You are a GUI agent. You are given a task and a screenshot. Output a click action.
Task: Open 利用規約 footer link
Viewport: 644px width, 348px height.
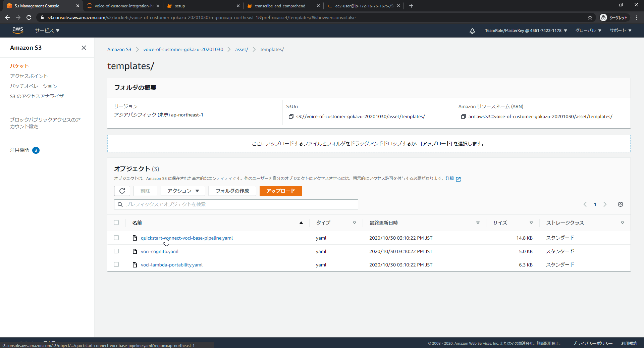coord(629,343)
